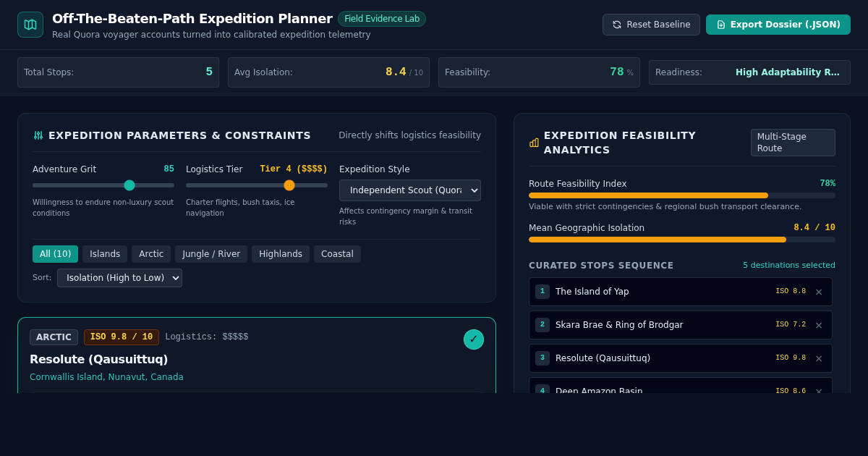The image size is (868, 456).
Task: Filter destinations by Islands
Action: 105,254
